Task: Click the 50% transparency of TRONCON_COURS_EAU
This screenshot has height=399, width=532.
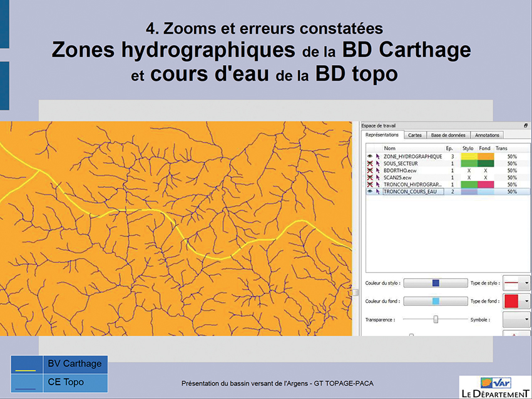Action: click(512, 191)
